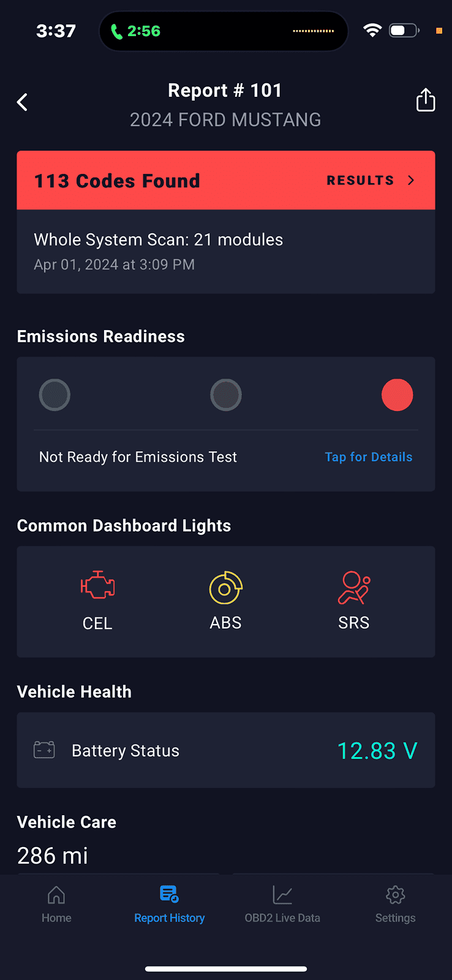The image size is (452, 980).
Task: Tap the back arrow icon
Action: tap(23, 102)
